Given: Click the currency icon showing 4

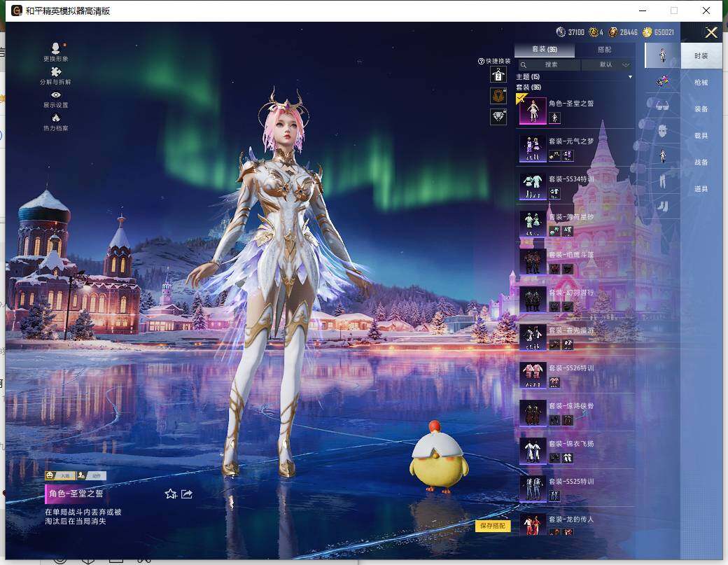Looking at the screenshot, I should click(594, 32).
